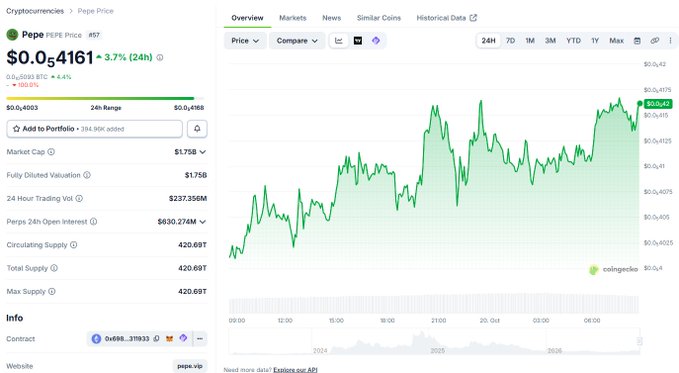Expand Market Cap $1.75B chevron
This screenshot has height=373, width=679.
[203, 152]
